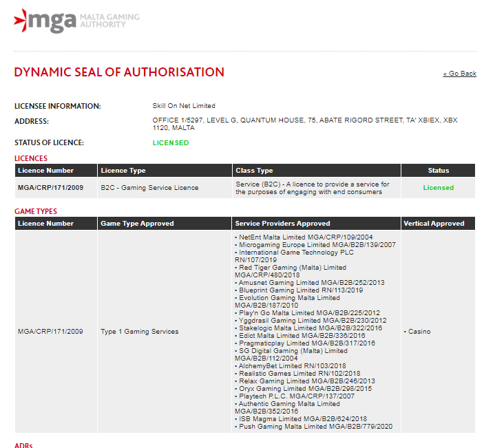The image size is (484, 448).
Task: Click the Licence Type column header
Action: [x=165, y=170]
